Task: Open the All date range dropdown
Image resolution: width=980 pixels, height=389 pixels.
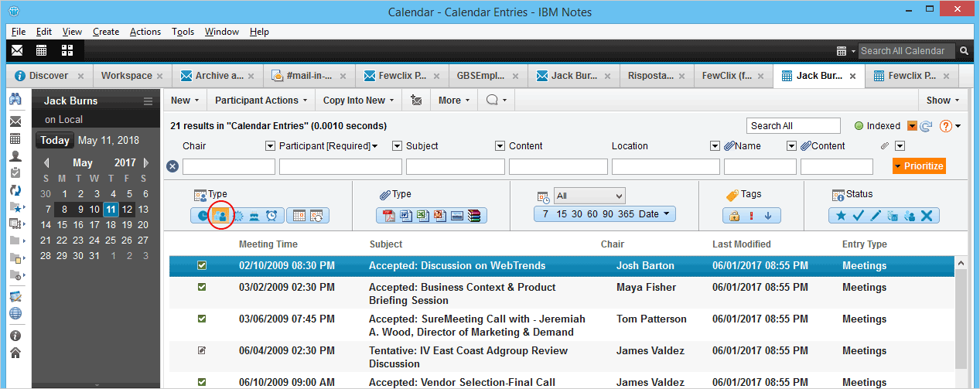Action: [x=589, y=196]
